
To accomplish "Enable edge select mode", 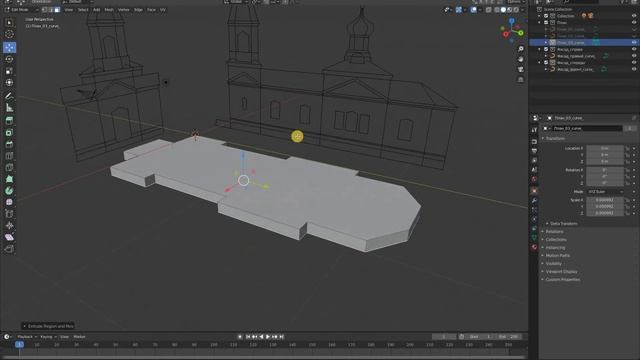I will (x=51, y=10).
